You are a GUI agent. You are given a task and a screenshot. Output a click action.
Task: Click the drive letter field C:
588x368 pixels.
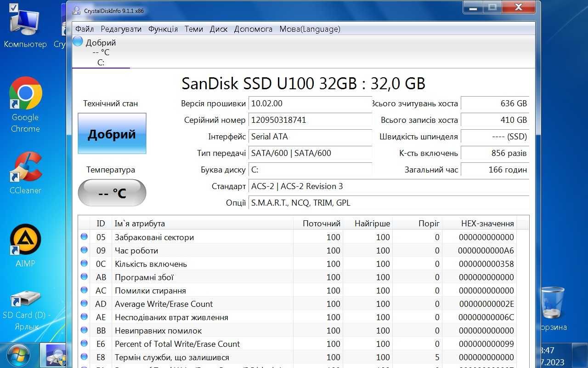pyautogui.click(x=310, y=170)
